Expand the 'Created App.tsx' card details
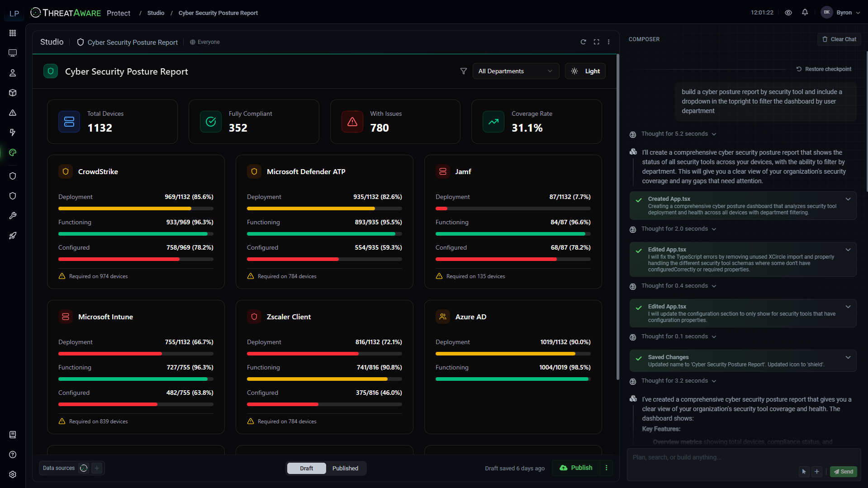Viewport: 868px width, 488px height. 848,199
